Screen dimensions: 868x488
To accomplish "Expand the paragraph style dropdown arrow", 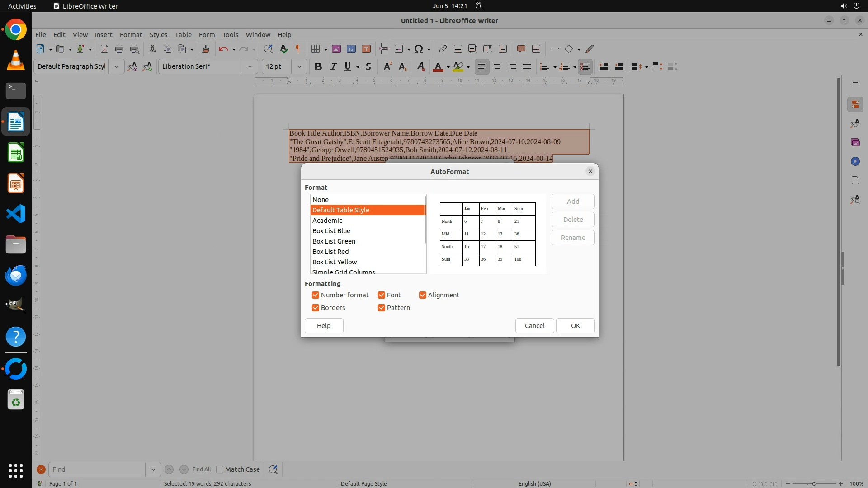I will [x=116, y=66].
